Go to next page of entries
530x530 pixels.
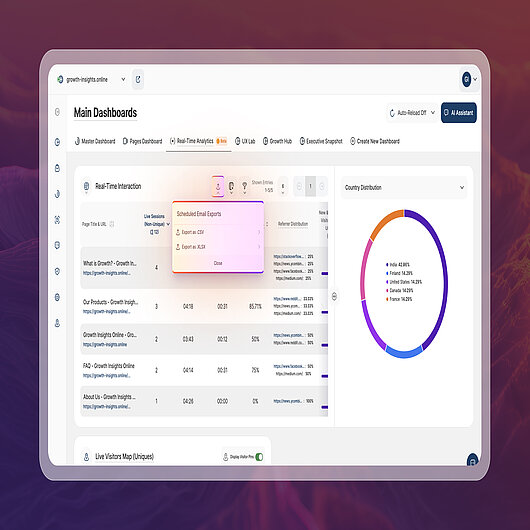(322, 186)
